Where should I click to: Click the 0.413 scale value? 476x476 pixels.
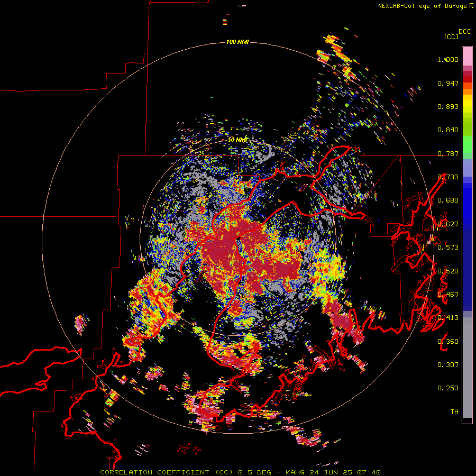[x=448, y=318]
